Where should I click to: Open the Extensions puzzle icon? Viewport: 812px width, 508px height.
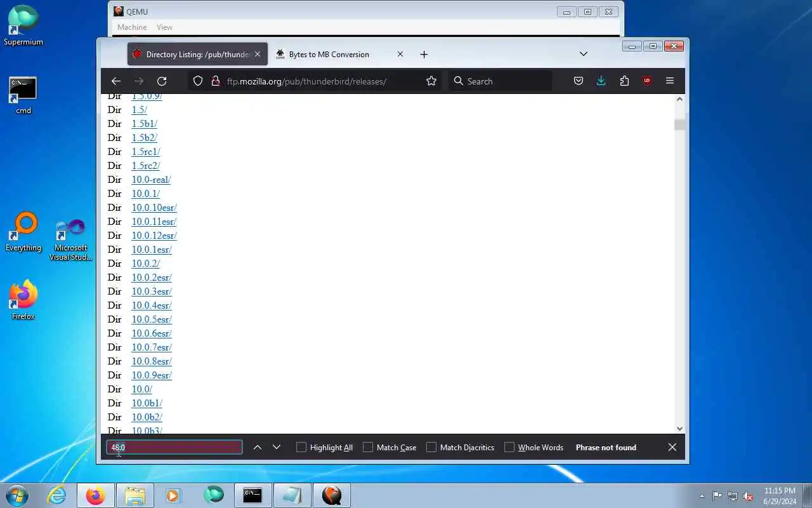click(x=624, y=81)
